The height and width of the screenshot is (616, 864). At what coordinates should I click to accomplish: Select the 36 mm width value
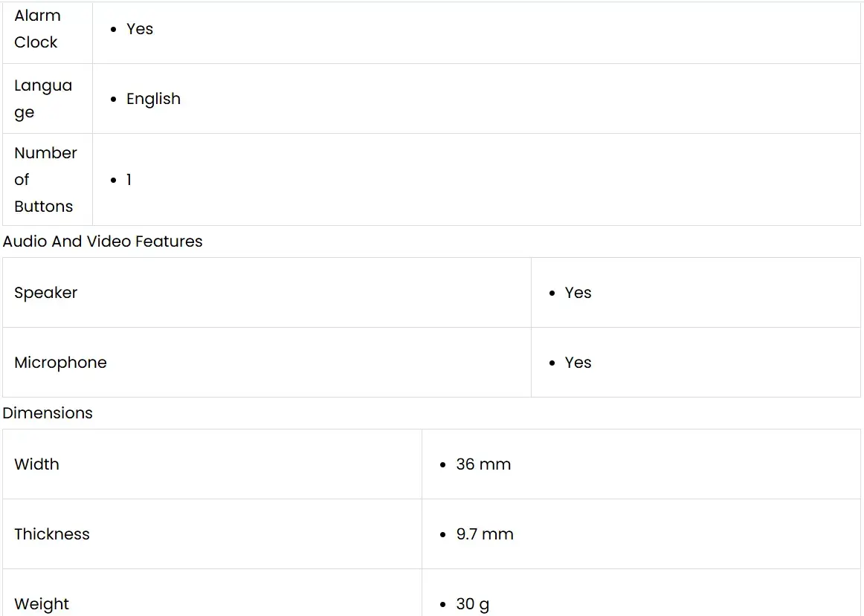click(483, 464)
